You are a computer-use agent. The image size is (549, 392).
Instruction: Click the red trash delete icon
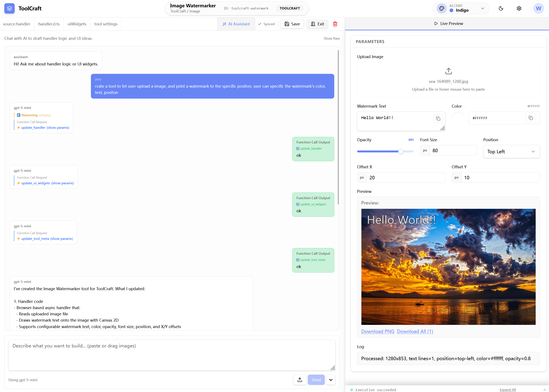[335, 24]
